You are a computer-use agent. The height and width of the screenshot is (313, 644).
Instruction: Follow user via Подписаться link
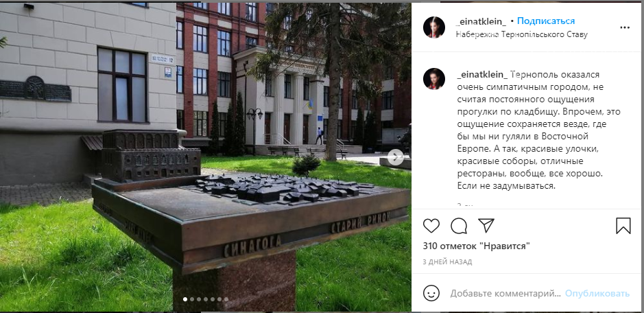pyautogui.click(x=546, y=21)
